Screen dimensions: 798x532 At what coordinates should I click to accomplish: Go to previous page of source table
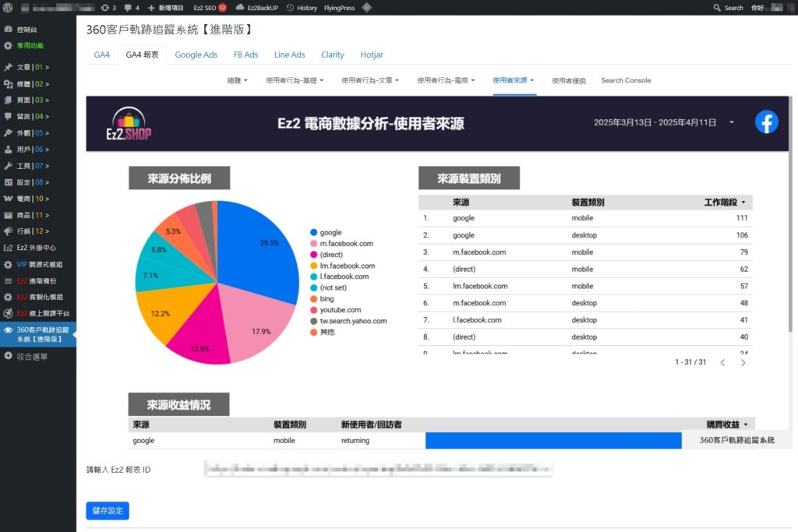pos(722,363)
